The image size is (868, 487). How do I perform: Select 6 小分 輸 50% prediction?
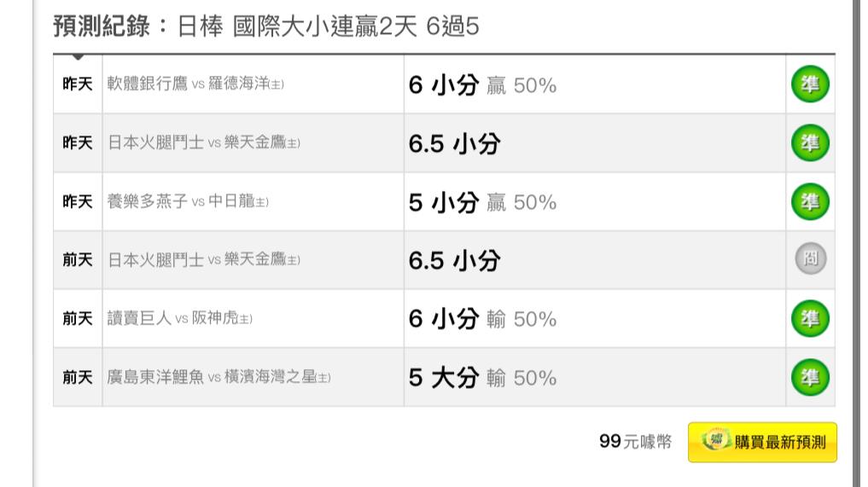click(482, 319)
